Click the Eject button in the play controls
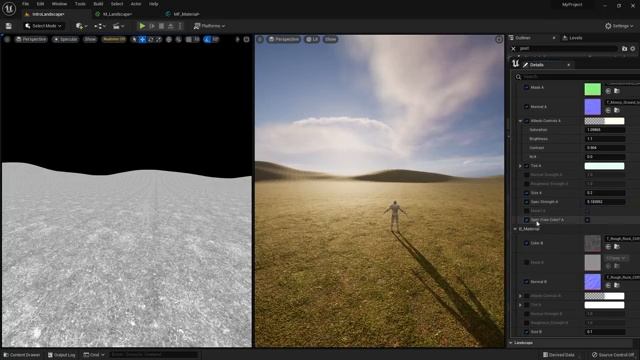This screenshot has height=360, width=640. (x=171, y=26)
